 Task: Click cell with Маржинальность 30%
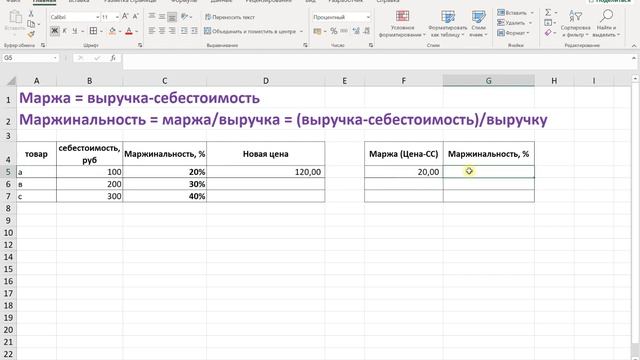click(x=164, y=184)
